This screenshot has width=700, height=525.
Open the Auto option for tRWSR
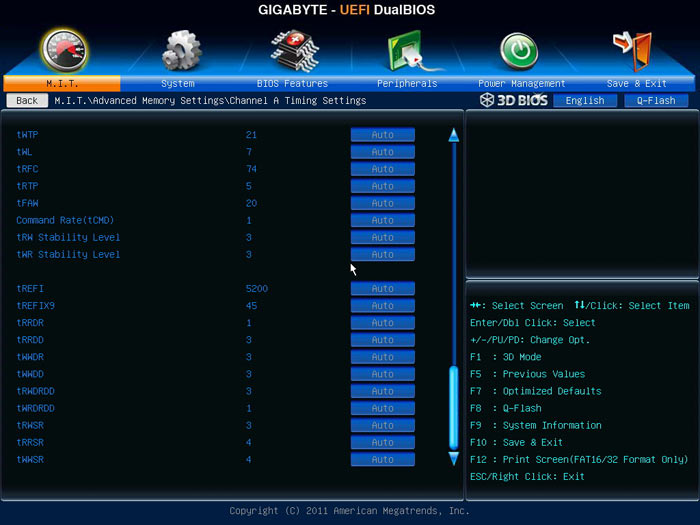(x=383, y=425)
